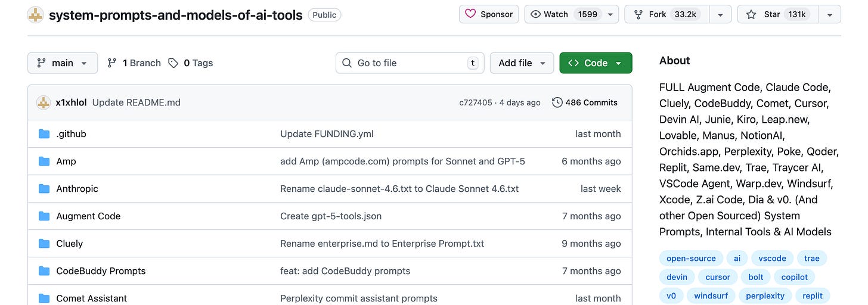Viewport: 868px width, 305px height.
Task: Click the Watch button with the eye icon
Action: [564, 14]
